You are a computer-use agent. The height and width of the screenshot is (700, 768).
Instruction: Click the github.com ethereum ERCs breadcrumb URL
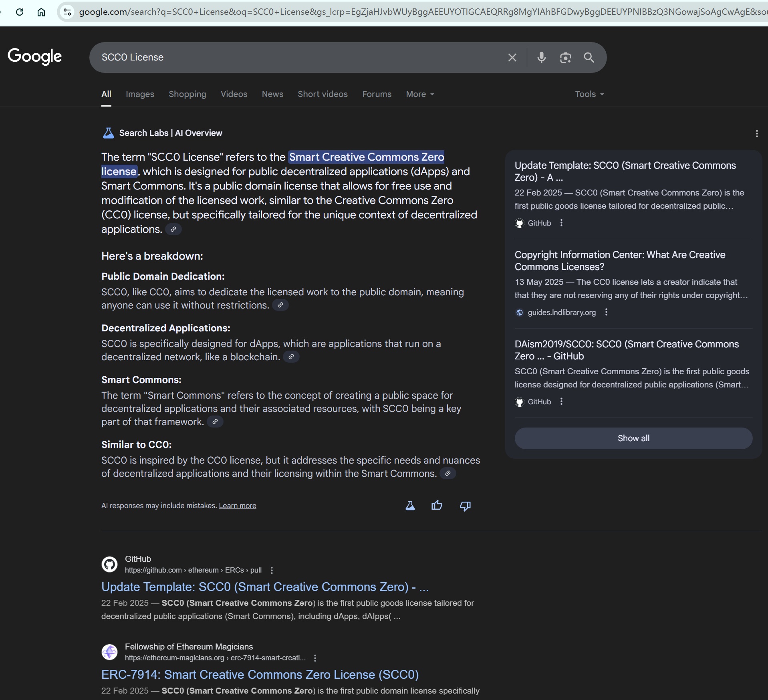(x=193, y=570)
